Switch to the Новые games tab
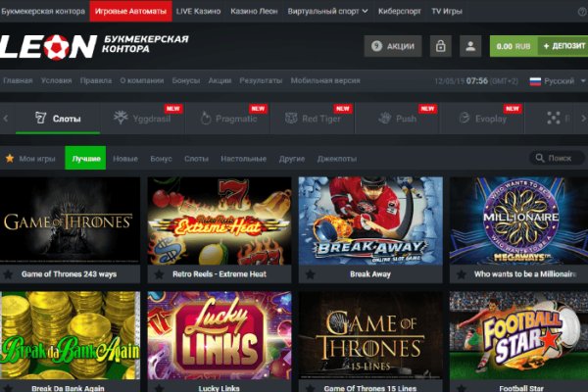This screenshot has height=392, width=588. (x=125, y=158)
